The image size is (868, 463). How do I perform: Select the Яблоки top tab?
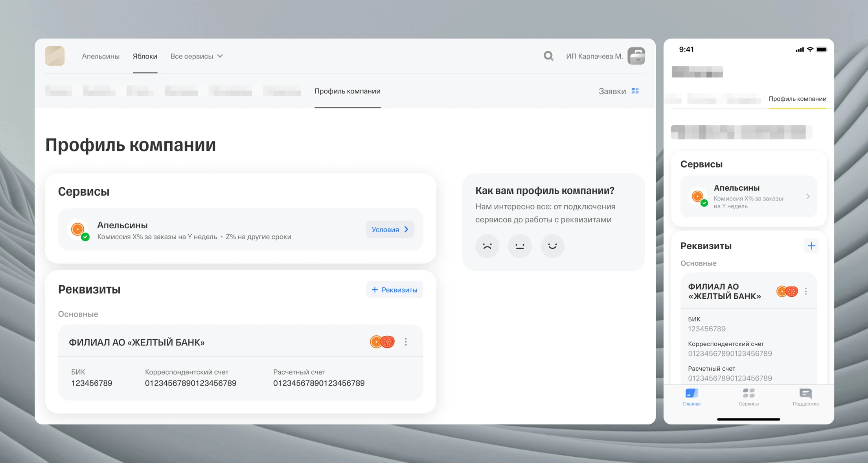tap(145, 56)
